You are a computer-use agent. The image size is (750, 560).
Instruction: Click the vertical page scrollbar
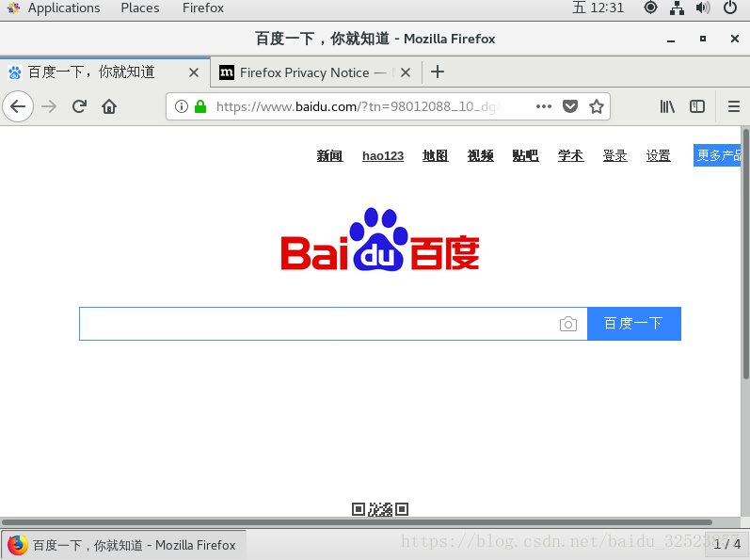pyautogui.click(x=745, y=253)
